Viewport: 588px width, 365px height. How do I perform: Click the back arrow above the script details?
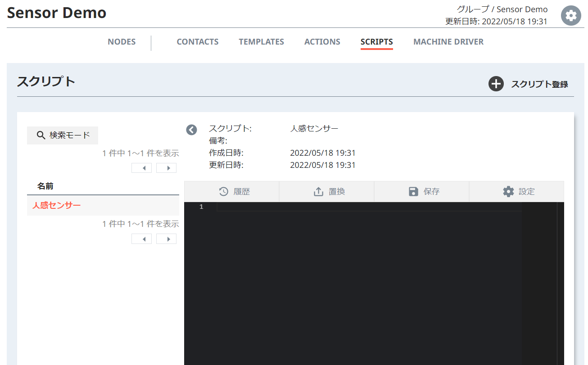pyautogui.click(x=191, y=130)
